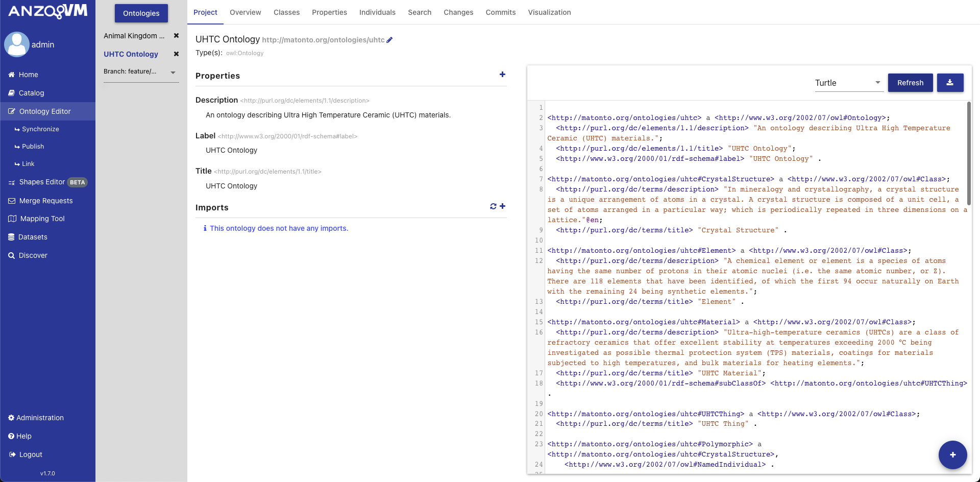This screenshot has height=482, width=980.
Task: Click the Ontologies button
Action: (x=141, y=13)
